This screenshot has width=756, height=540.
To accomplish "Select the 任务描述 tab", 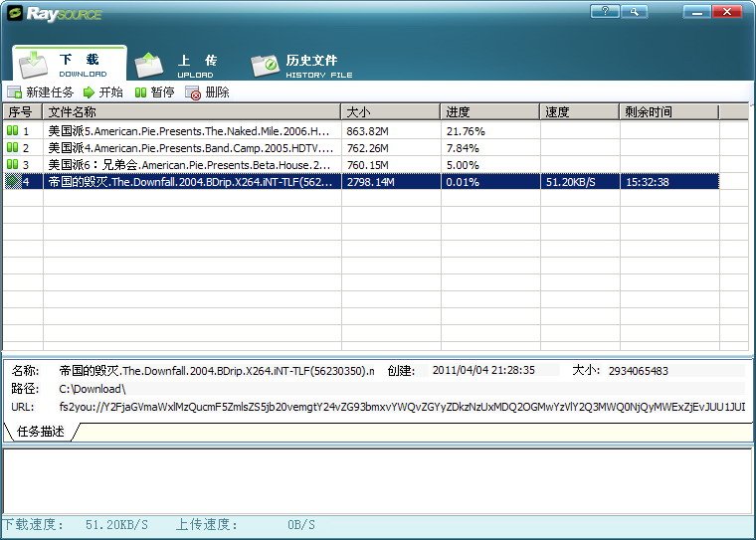I will coord(41,431).
